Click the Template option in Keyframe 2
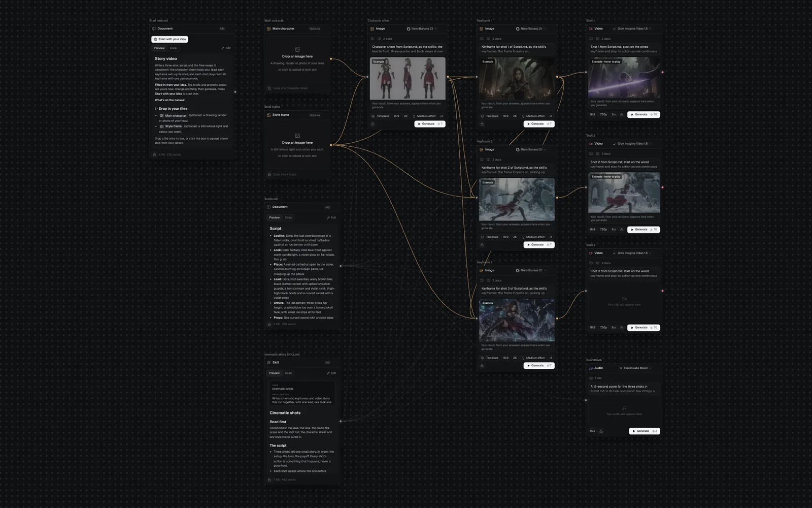Image resolution: width=812 pixels, height=508 pixels. click(489, 237)
